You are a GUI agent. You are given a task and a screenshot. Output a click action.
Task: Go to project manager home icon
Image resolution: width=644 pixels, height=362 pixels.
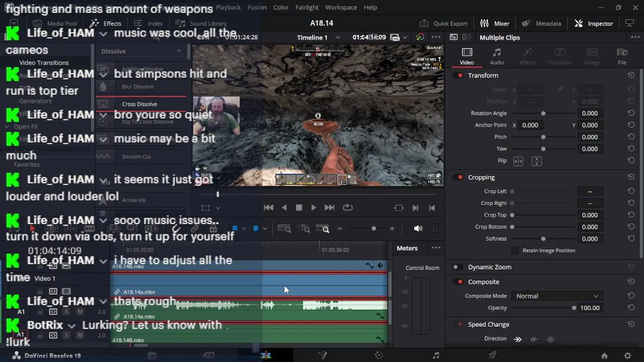[604, 355]
